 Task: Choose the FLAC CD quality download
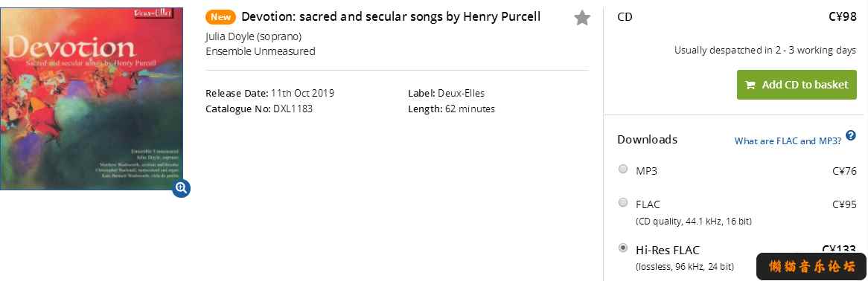point(623,202)
